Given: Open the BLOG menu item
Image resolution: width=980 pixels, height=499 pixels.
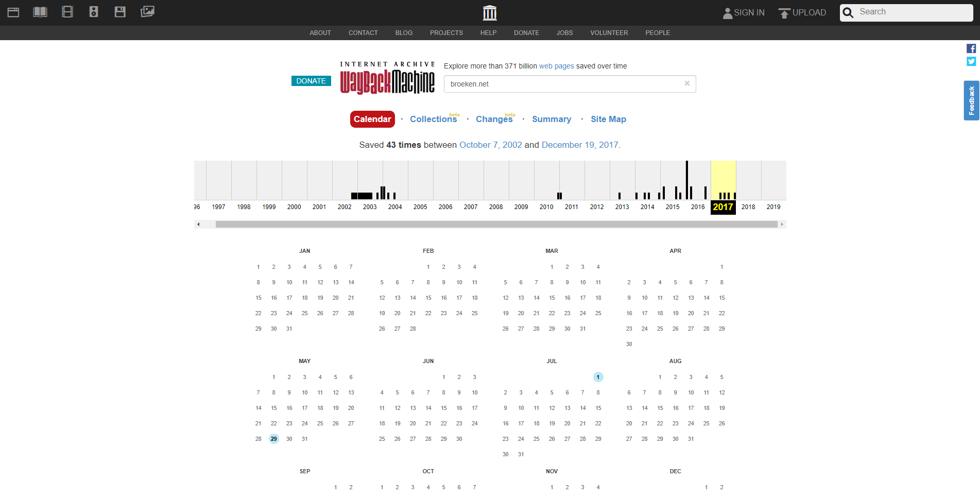Looking at the screenshot, I should point(404,33).
